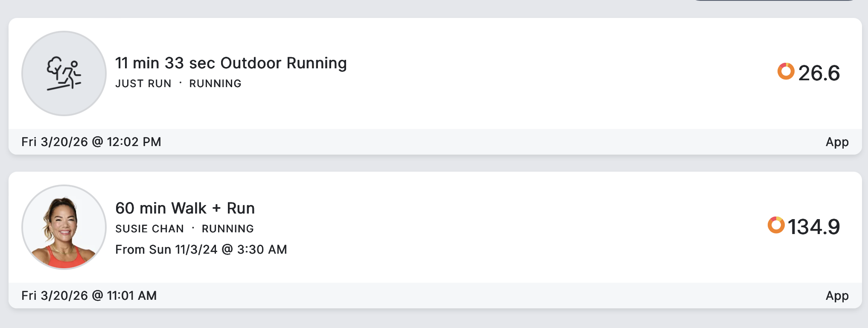Open the 11 min 33 sec Outdoor Running workout
The width and height of the screenshot is (868, 328).
[231, 63]
